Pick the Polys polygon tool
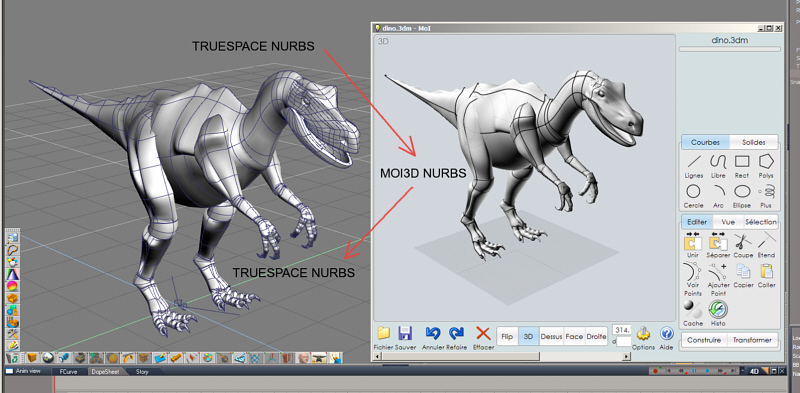Image resolution: width=800 pixels, height=393 pixels. pos(766,163)
